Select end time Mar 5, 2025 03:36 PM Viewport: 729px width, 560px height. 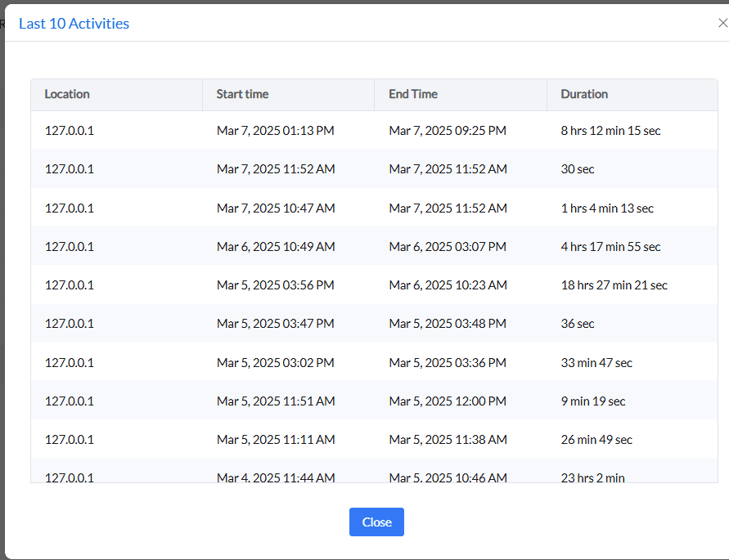pos(448,362)
